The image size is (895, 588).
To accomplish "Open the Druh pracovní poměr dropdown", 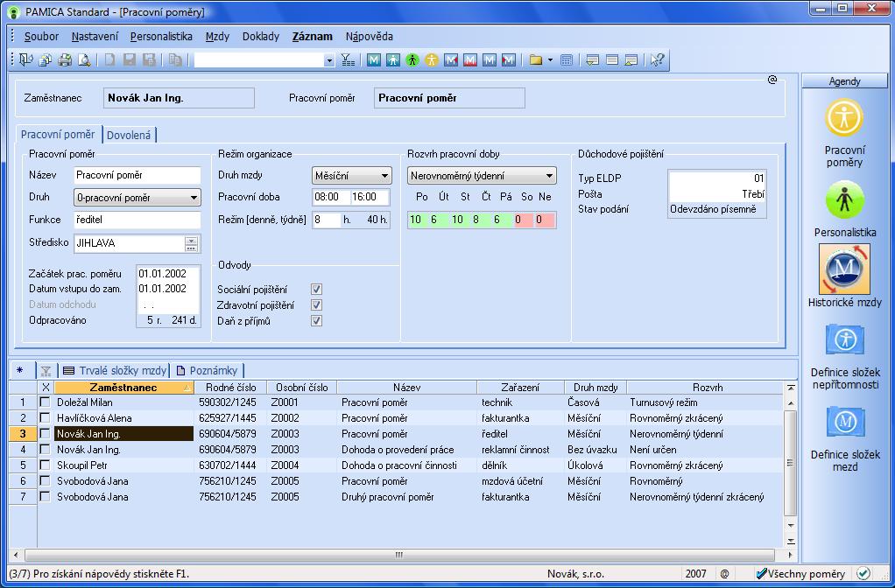I will [x=194, y=199].
